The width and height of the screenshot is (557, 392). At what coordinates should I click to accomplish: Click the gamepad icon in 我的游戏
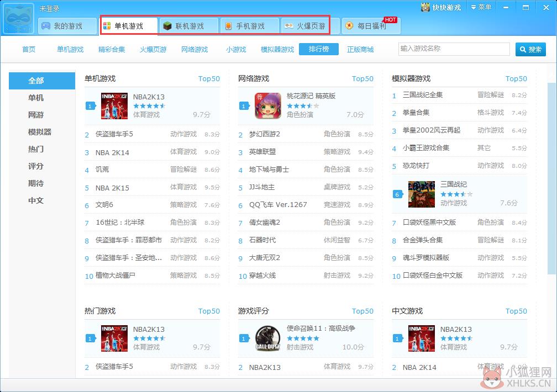[x=46, y=26]
